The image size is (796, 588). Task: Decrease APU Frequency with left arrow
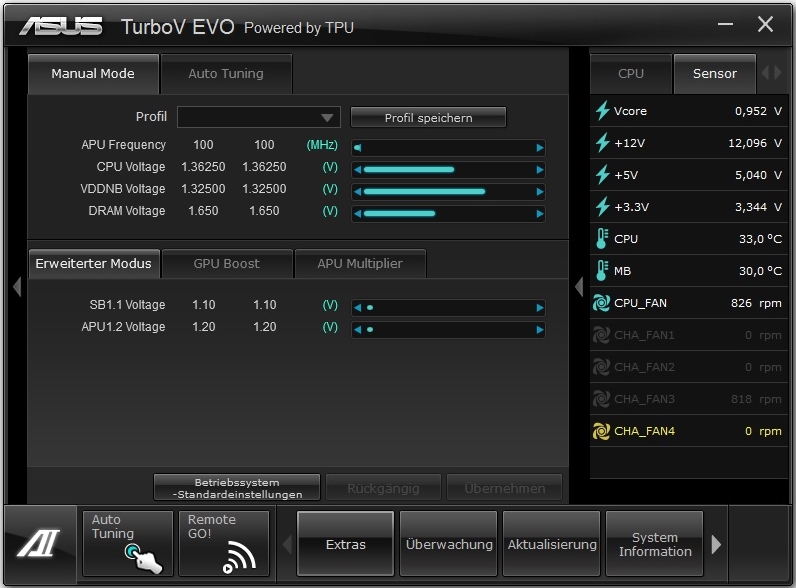click(x=358, y=148)
